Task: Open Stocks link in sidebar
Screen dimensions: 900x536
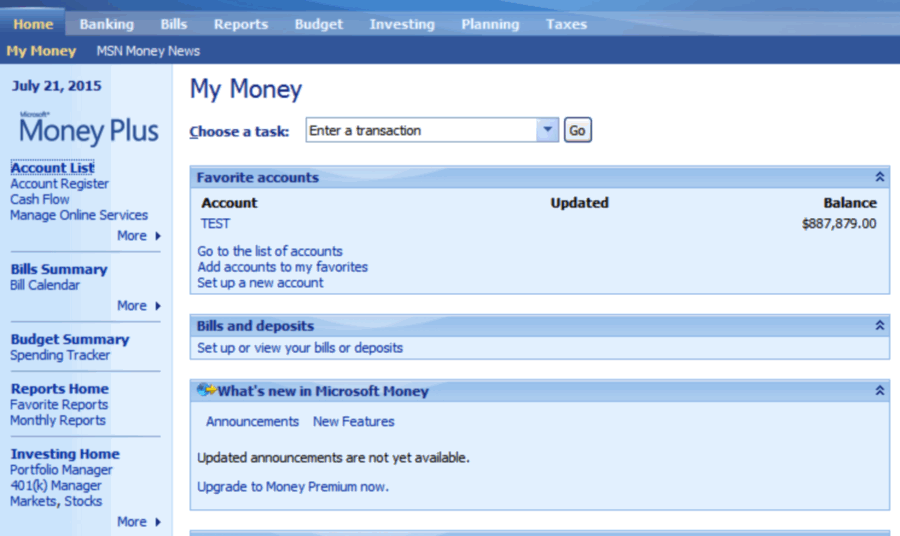Action: [x=83, y=502]
